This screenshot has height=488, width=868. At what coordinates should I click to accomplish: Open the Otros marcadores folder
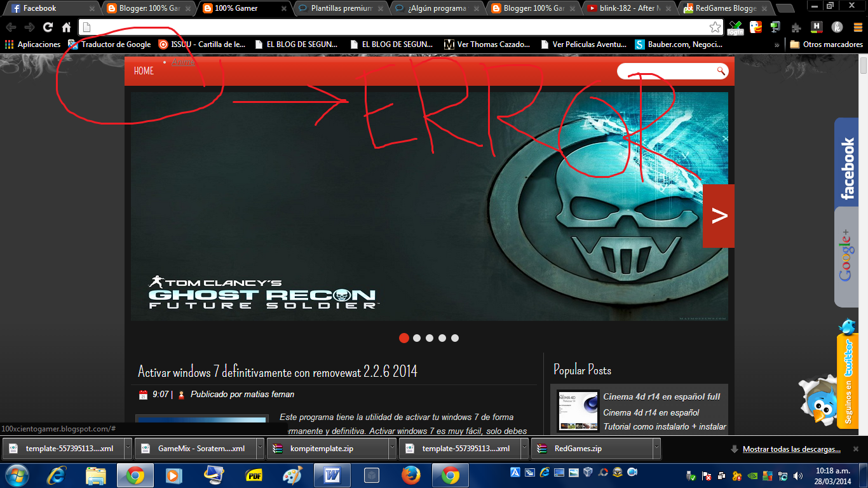click(x=826, y=44)
